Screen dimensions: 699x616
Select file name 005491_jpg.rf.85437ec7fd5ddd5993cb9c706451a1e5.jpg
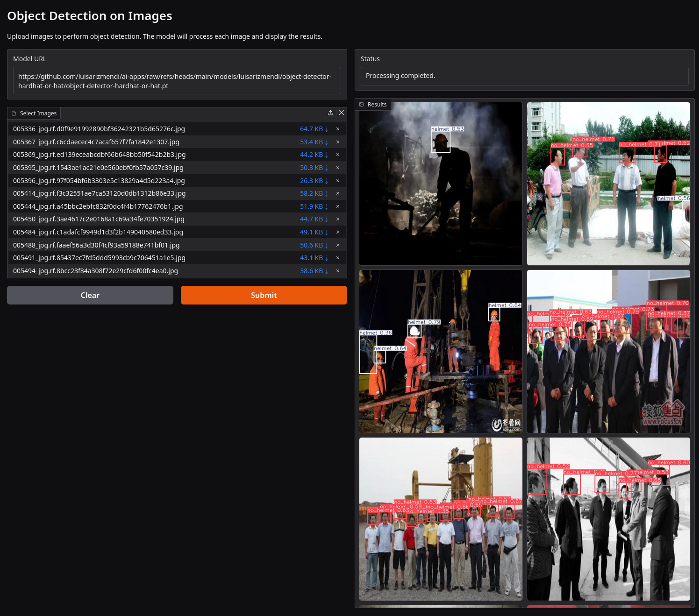click(x=100, y=258)
